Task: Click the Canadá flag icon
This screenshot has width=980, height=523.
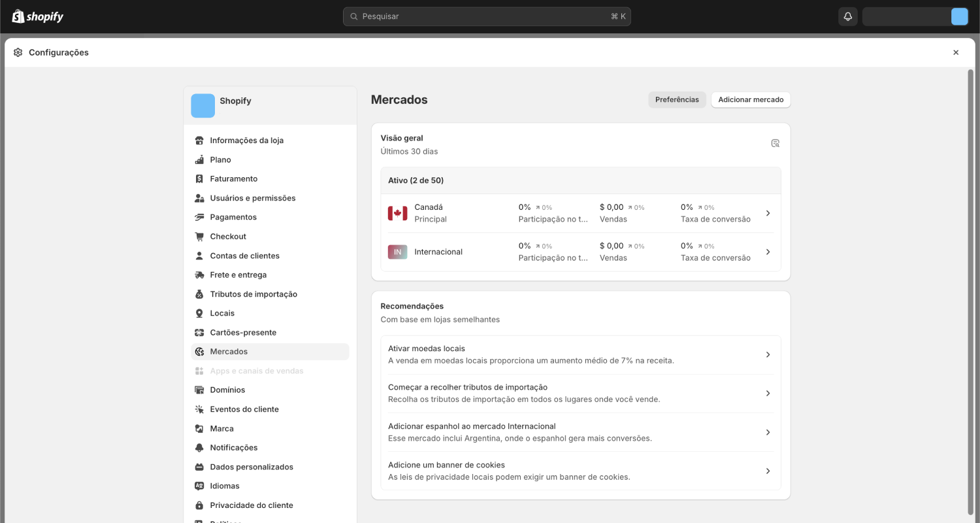Action: tap(397, 213)
